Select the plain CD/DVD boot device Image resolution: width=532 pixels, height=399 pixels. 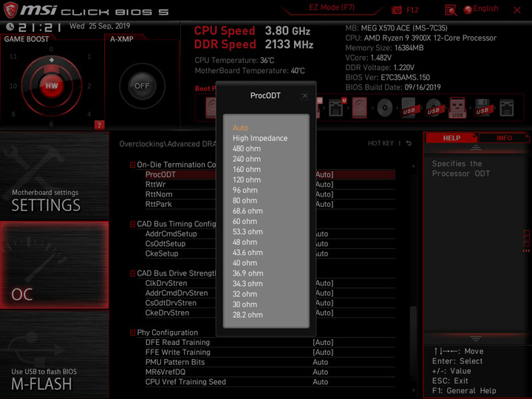[x=384, y=108]
